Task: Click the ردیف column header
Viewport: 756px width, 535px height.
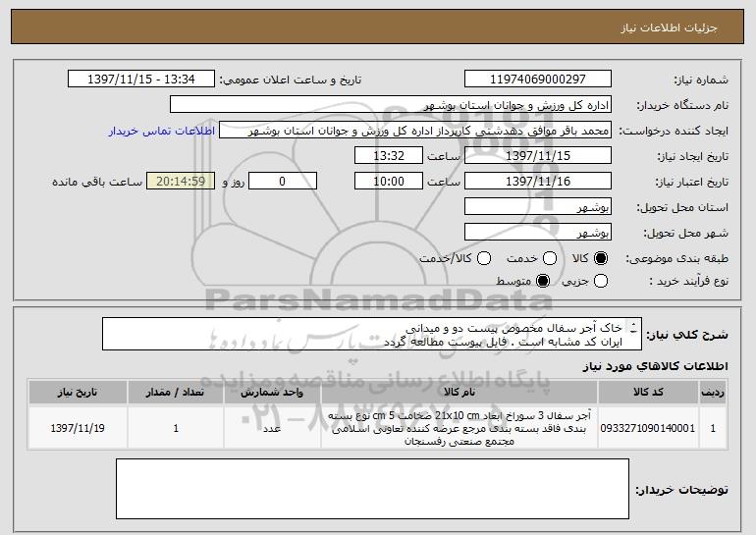Action: pos(713,393)
